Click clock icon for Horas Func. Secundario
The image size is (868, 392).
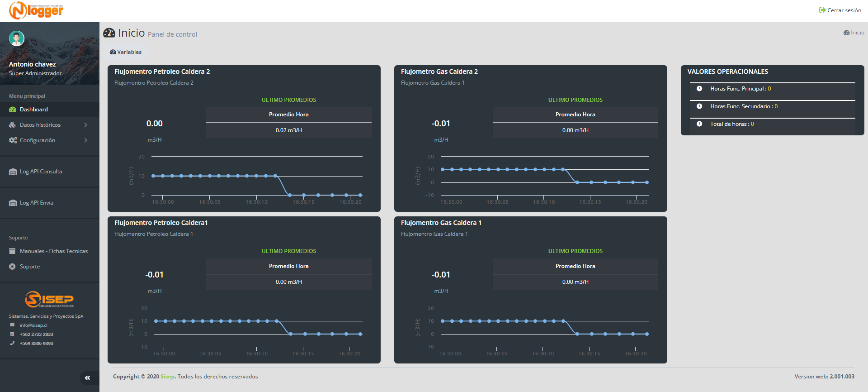tap(699, 106)
